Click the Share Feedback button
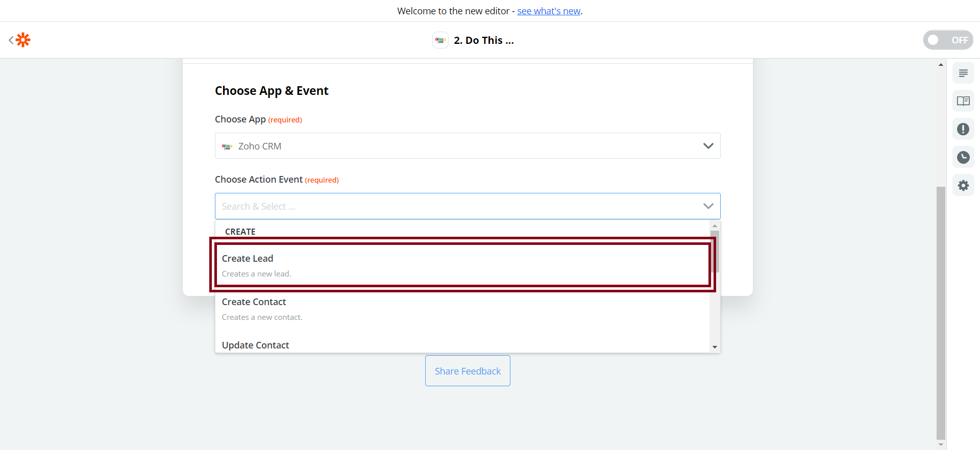Viewport: 980px width, 450px height. 468,371
